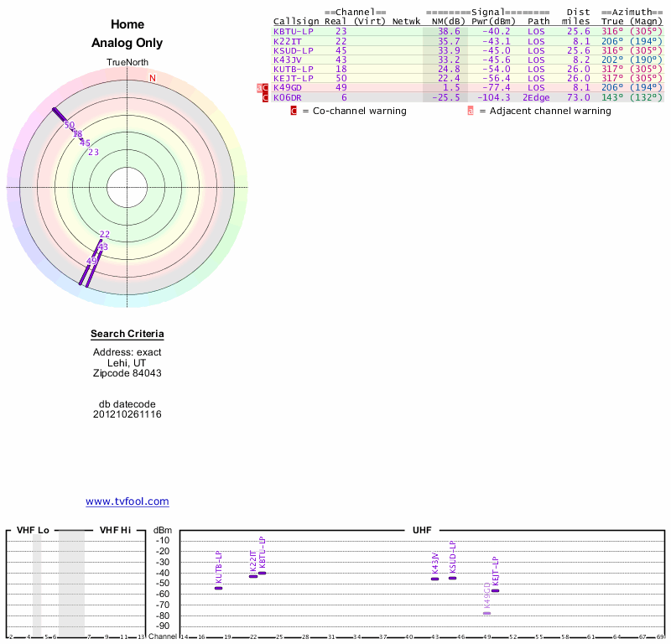The image size is (671, 644).
Task: Click the 202° true azimuth value
Action: click(x=612, y=60)
